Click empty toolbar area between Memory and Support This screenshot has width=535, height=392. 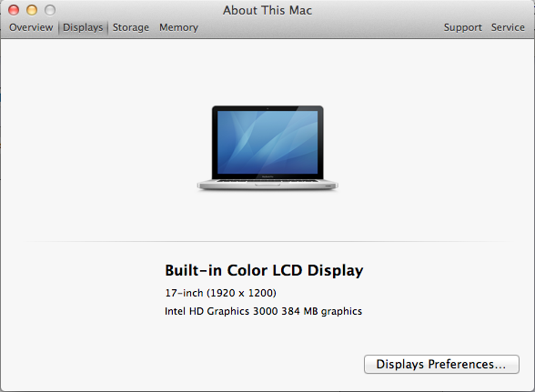tap(320, 27)
